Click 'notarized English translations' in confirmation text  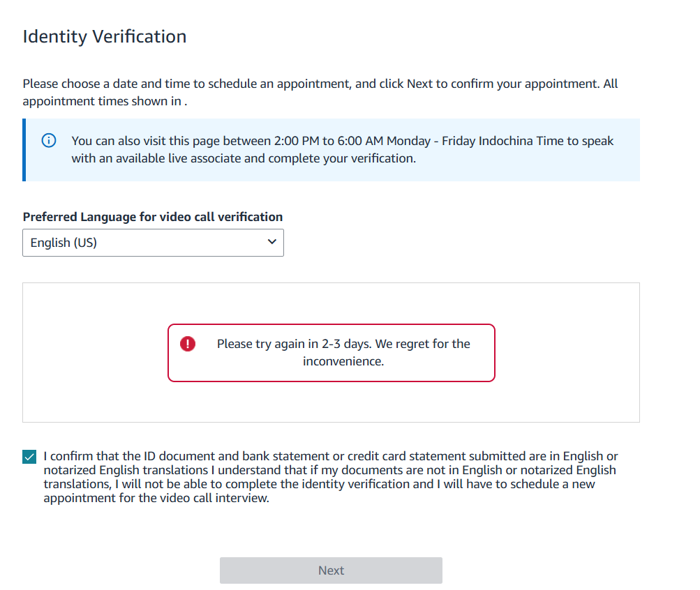click(126, 470)
